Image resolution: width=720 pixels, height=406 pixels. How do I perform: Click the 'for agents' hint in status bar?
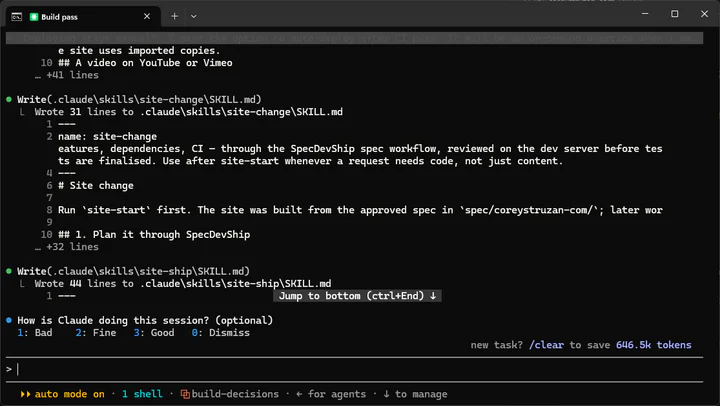331,394
